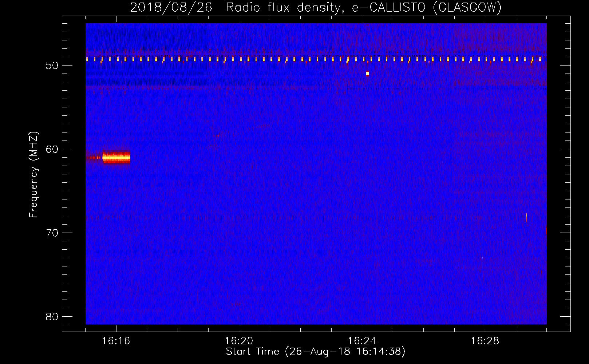Click the "Frequency (MHZ)" axis label
Viewport: 589px width, 364px height.
[x=33, y=175]
